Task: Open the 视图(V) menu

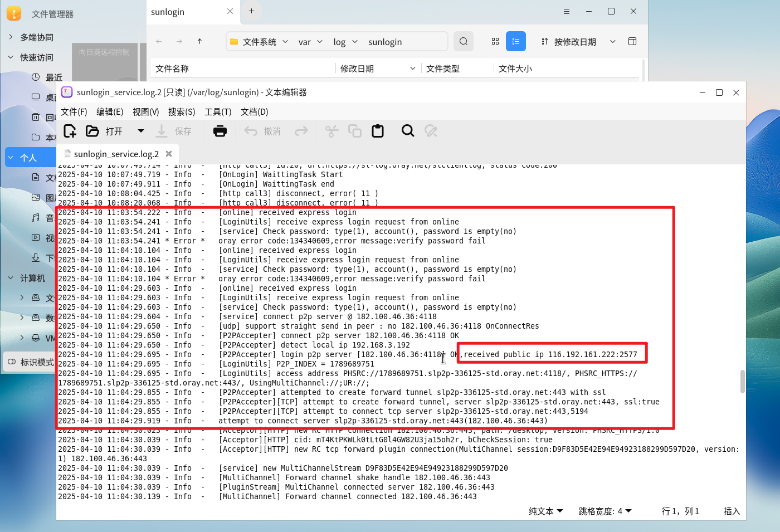Action: (146, 112)
